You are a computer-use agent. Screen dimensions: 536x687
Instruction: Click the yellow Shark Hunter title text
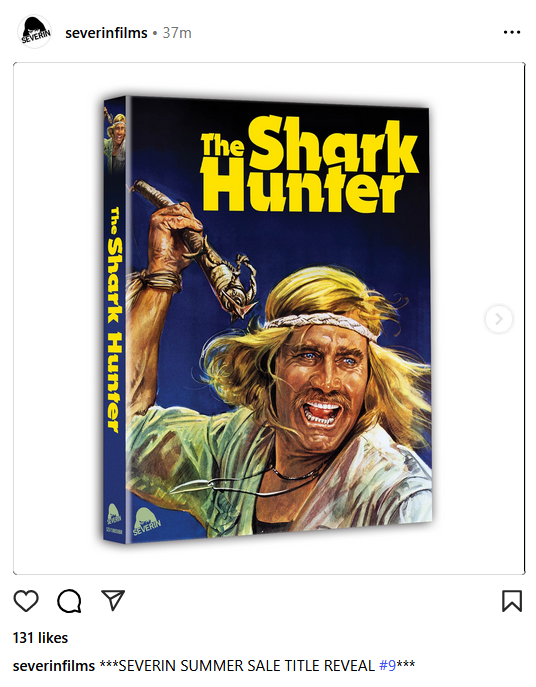[x=309, y=164]
